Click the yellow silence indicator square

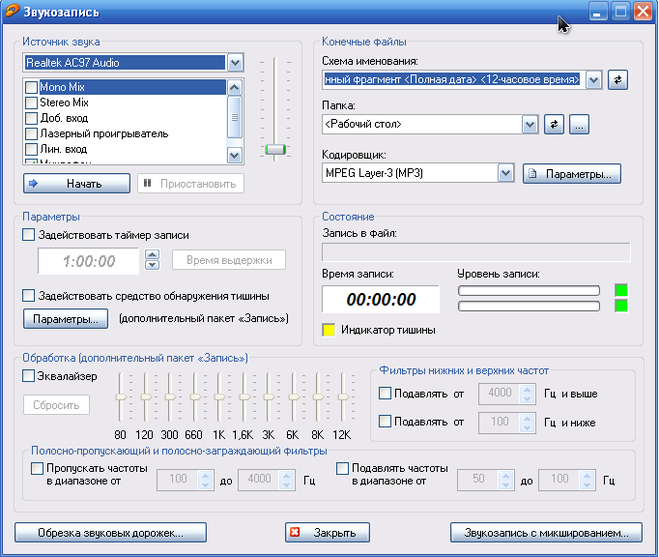coord(329,330)
